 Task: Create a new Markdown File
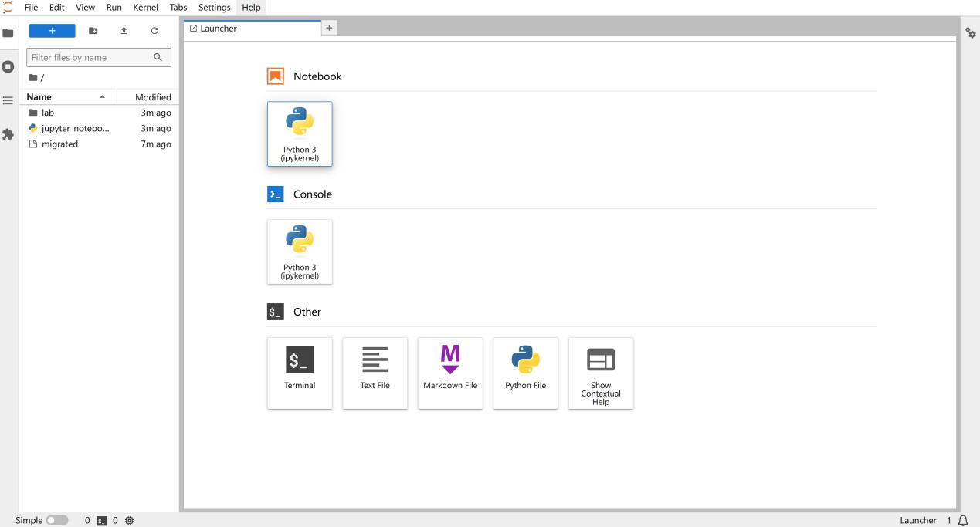[450, 373]
